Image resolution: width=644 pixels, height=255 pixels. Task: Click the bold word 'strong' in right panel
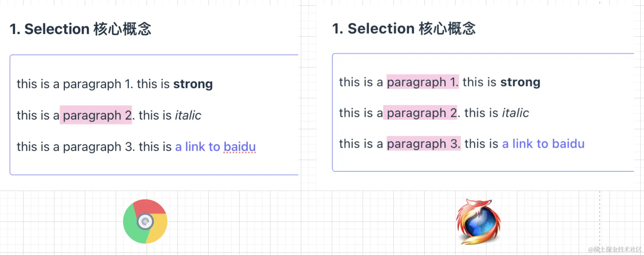pos(520,82)
